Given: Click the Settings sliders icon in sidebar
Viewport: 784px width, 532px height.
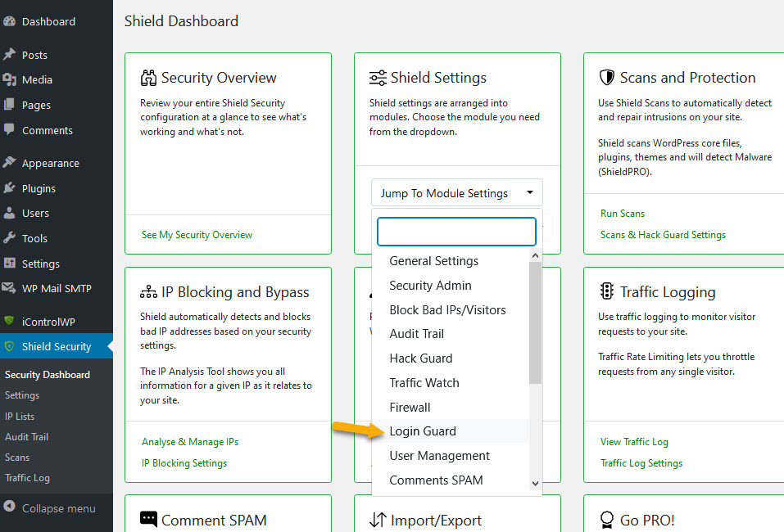Looking at the screenshot, I should click(x=9, y=263).
